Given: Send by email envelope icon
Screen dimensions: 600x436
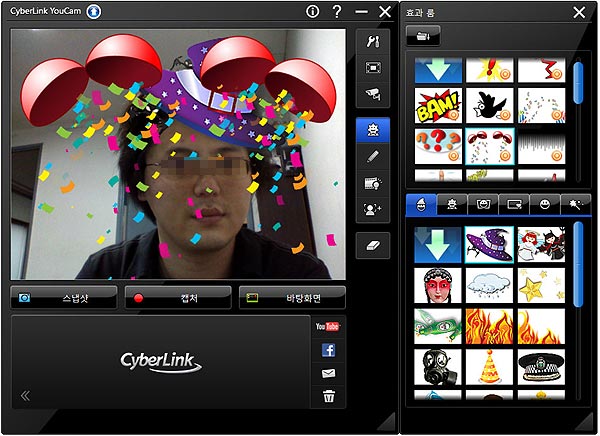Looking at the screenshot, I should pyautogui.click(x=329, y=373).
